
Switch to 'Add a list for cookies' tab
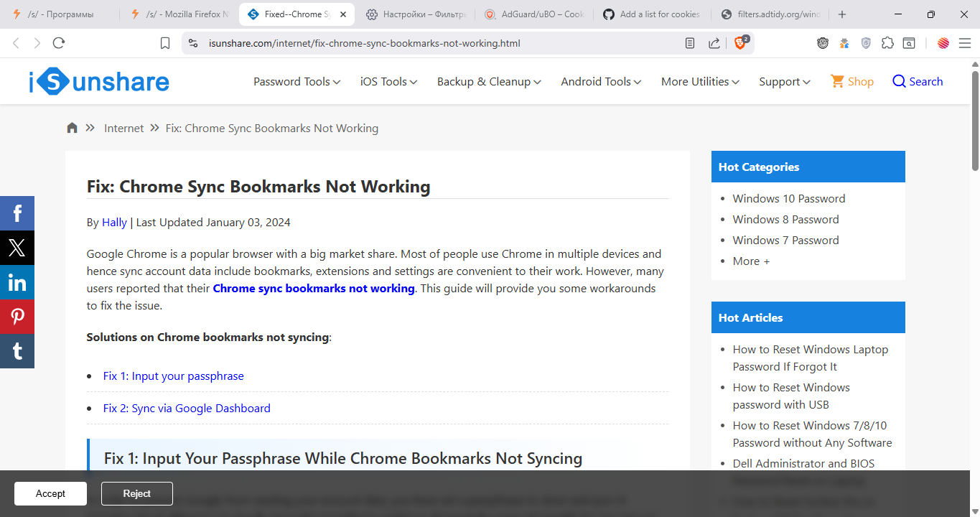653,14
